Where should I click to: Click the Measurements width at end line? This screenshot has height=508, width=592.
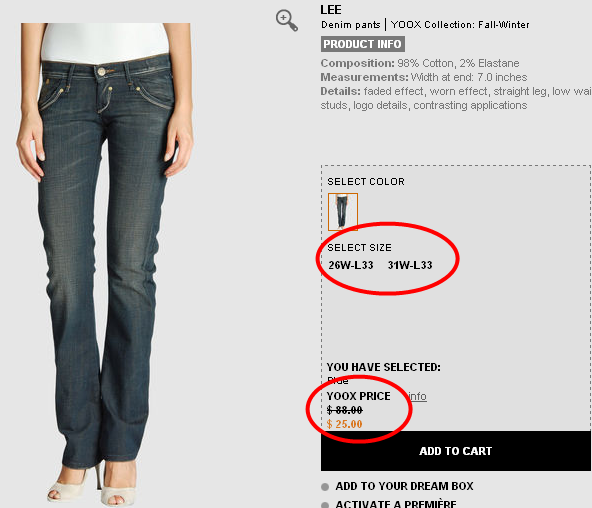point(424,77)
